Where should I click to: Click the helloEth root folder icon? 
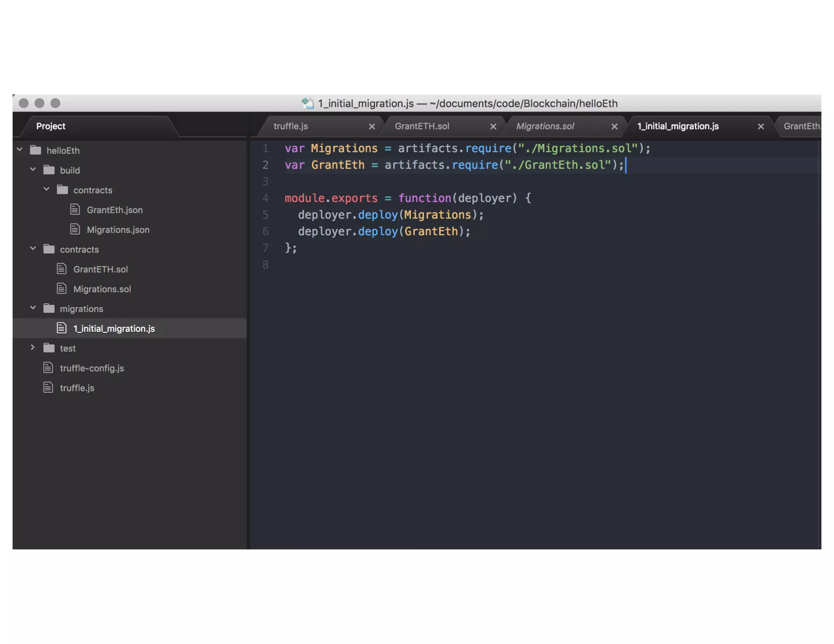36,150
